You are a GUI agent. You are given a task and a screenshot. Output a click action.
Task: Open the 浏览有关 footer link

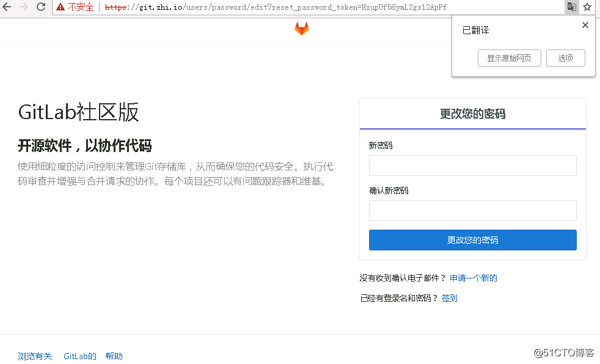click(x=35, y=356)
